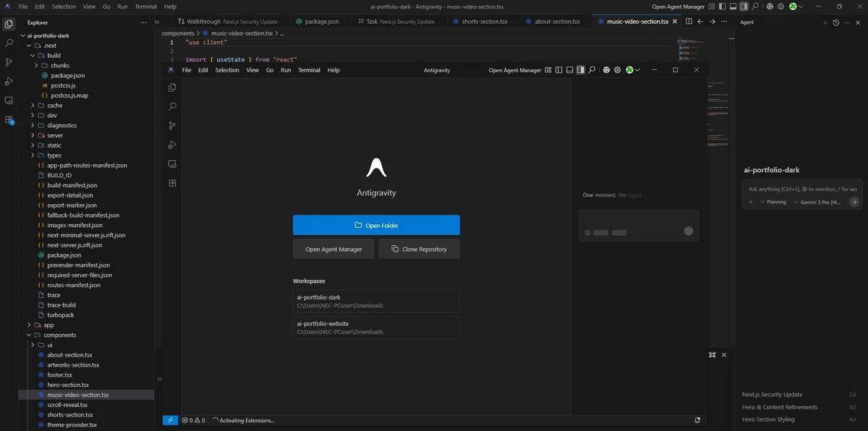Open Extensions icon in front Antigravity sidebar
Image resolution: width=868 pixels, height=431 pixels.
point(172,183)
